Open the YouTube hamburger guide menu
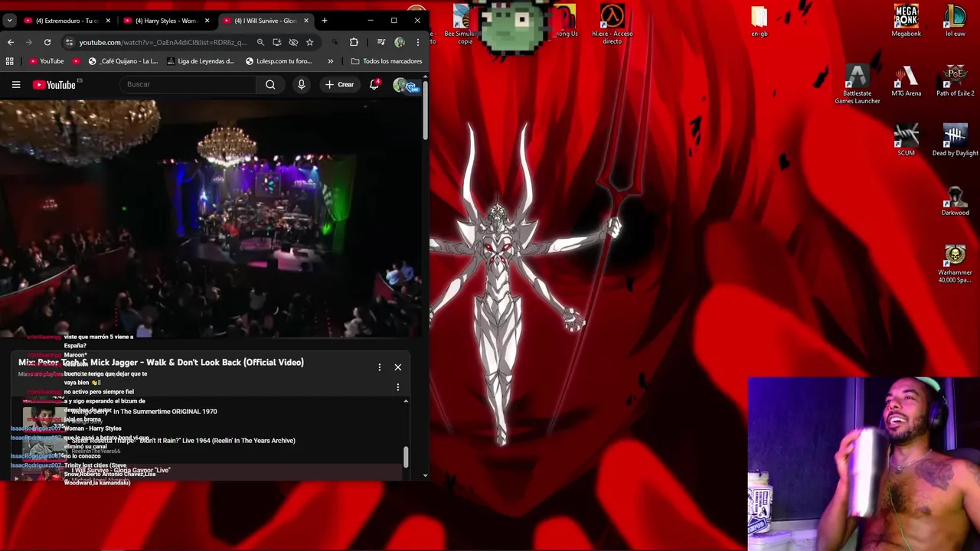The width and height of the screenshot is (980, 551). [x=16, y=84]
